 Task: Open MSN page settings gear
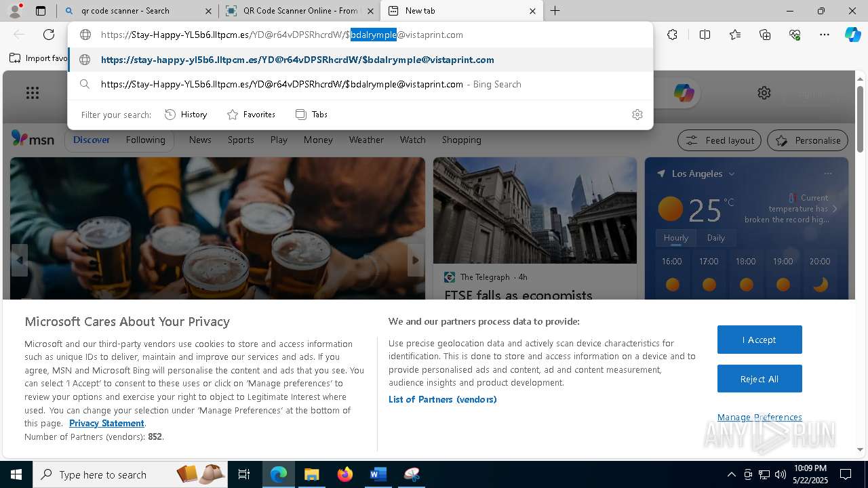764,93
